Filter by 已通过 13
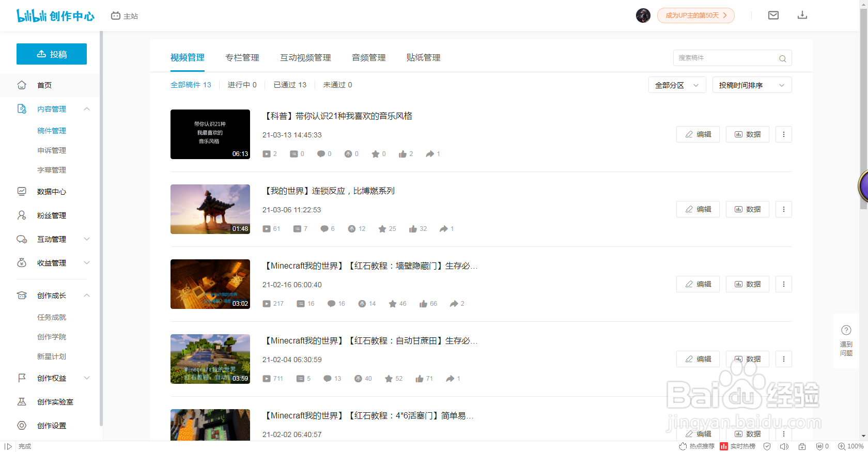The image size is (868, 452). 290,85
